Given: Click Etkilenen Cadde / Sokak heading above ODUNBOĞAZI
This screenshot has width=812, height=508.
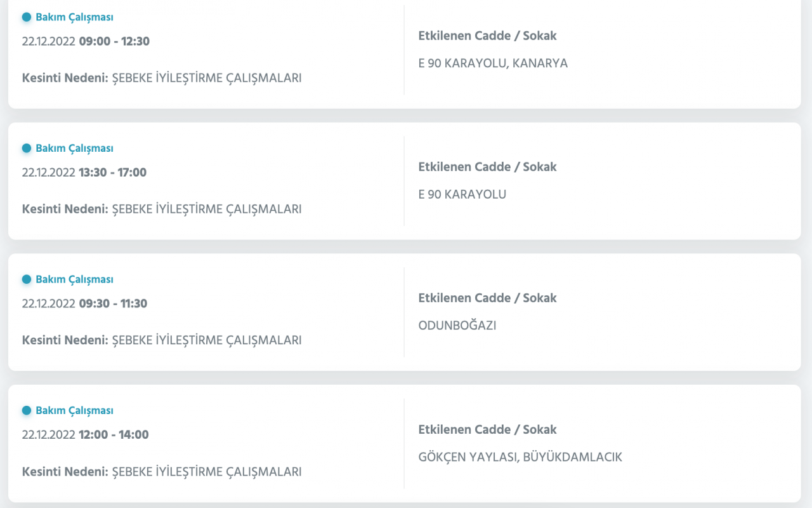Looking at the screenshot, I should click(487, 298).
